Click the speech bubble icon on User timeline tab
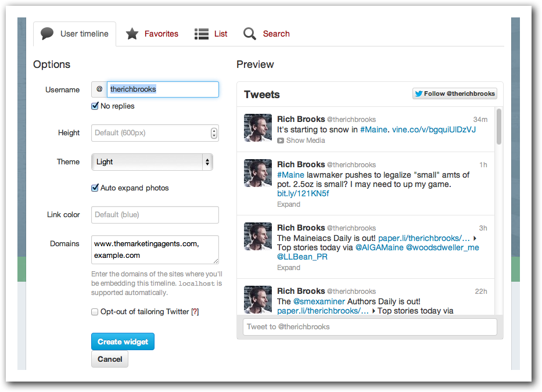This screenshot has height=392, width=542. point(47,34)
